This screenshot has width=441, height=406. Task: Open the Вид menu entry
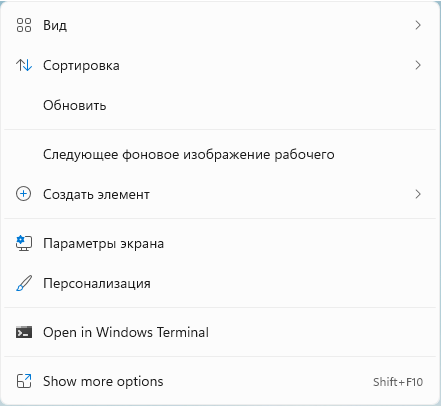(x=220, y=25)
